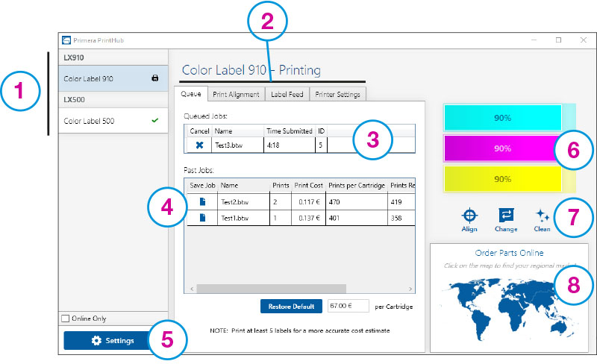Click the 358 cell in the Test1.btw row

click(401, 218)
